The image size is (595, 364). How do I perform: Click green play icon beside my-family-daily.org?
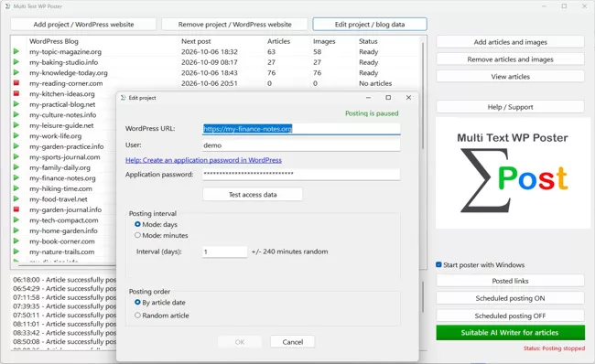click(x=16, y=166)
